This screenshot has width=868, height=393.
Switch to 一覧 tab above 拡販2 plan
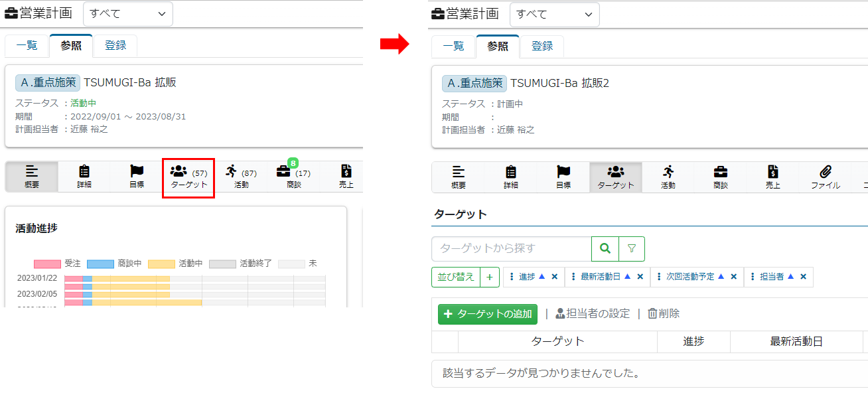(453, 46)
